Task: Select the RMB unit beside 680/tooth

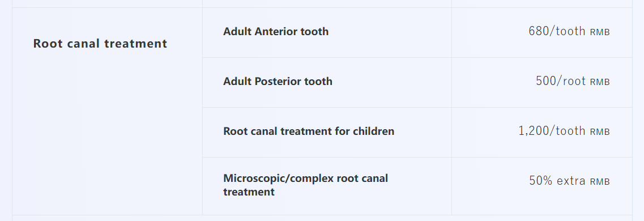Action: pyautogui.click(x=600, y=32)
